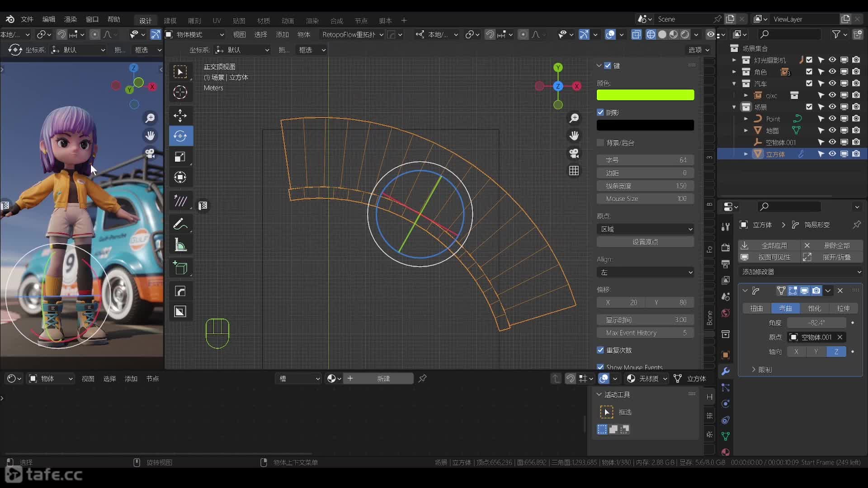The height and width of the screenshot is (488, 868).
Task: Click the 角度 -82.4° field
Action: (x=816, y=323)
